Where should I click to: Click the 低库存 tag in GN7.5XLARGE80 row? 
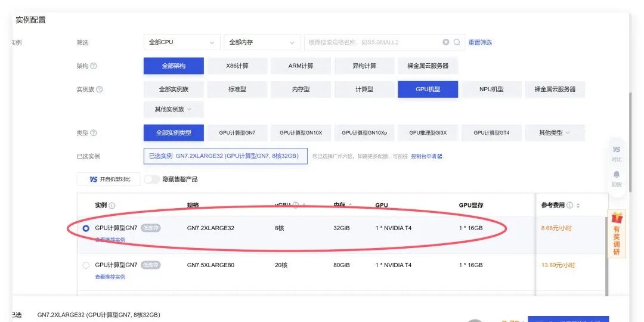pos(151,265)
